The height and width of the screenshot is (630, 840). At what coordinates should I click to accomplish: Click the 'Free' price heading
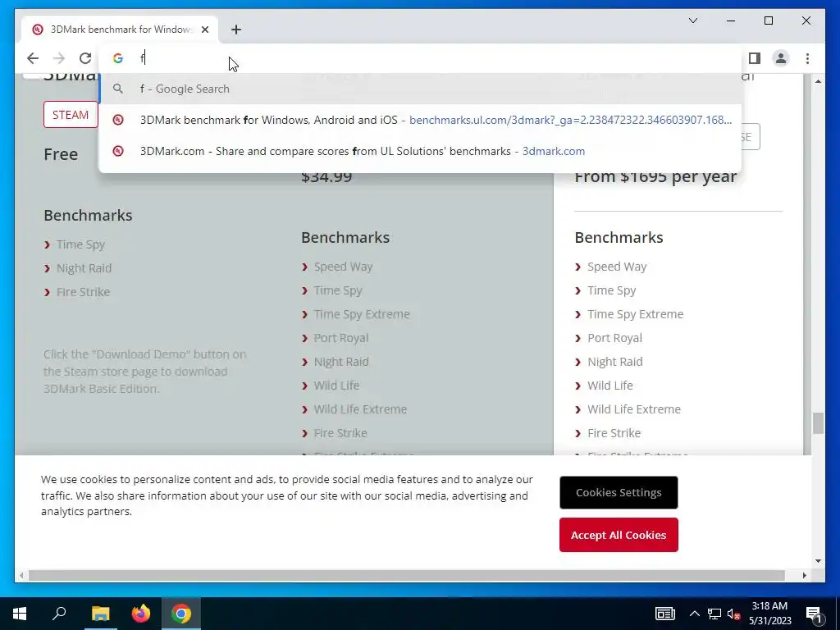(x=61, y=154)
